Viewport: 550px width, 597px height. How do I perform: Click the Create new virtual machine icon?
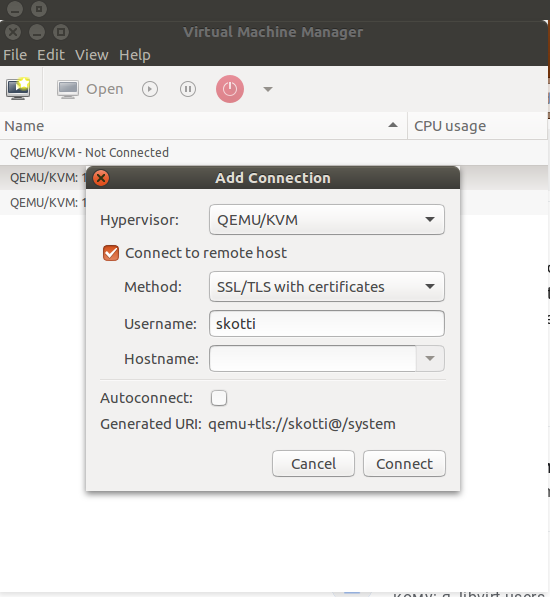18,89
